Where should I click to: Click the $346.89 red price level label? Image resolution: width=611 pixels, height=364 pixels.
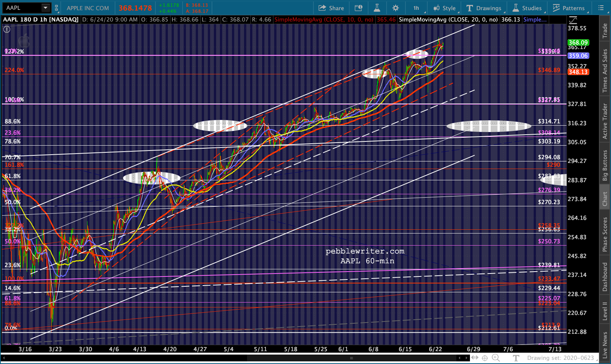click(549, 70)
